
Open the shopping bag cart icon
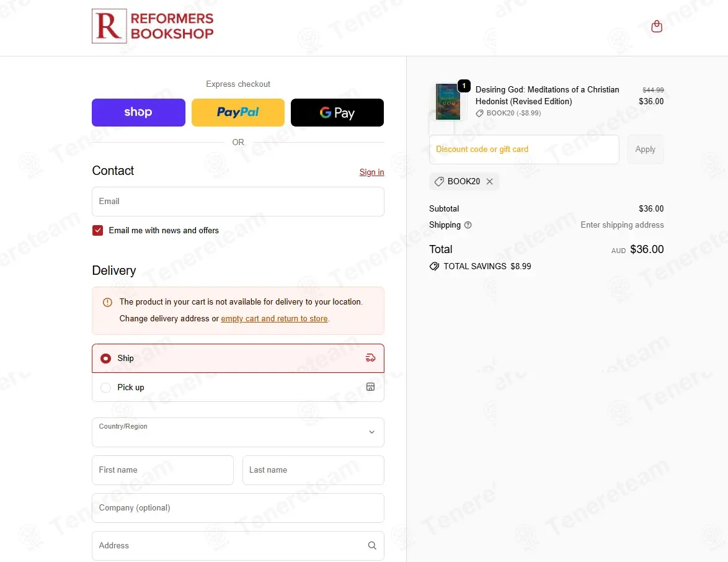(x=657, y=27)
